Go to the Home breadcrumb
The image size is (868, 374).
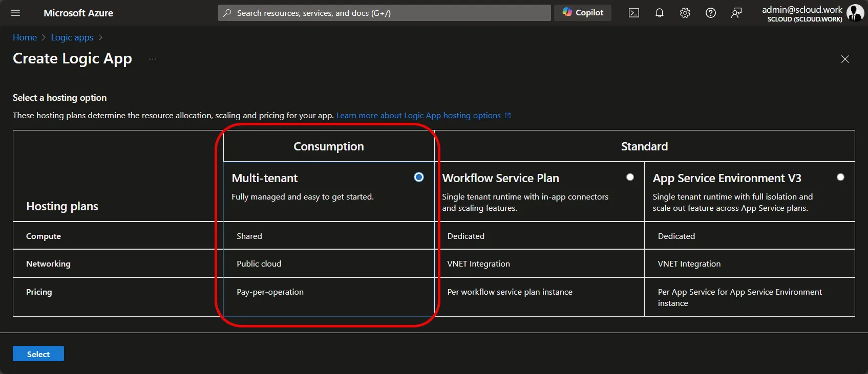tap(25, 37)
